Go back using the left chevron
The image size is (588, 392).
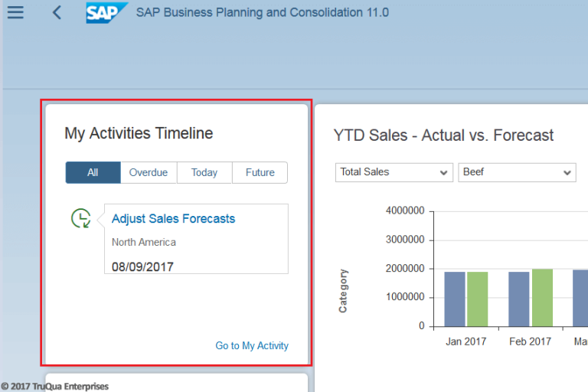point(57,12)
